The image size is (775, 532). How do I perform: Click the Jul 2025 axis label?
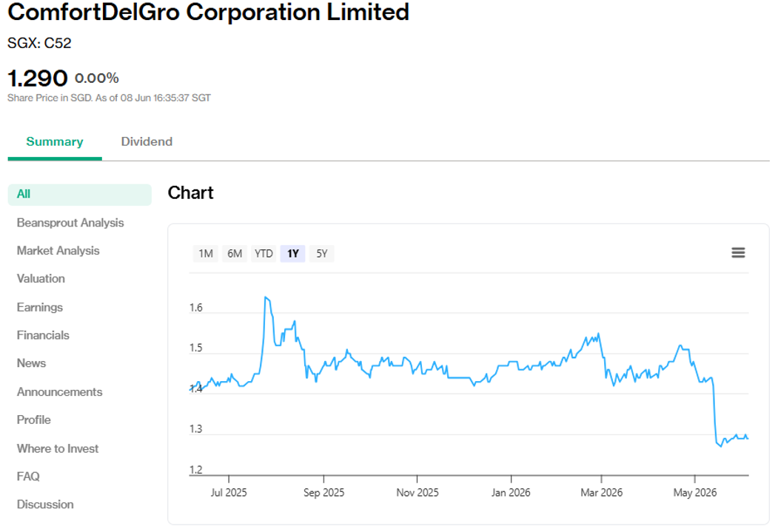pyautogui.click(x=228, y=493)
